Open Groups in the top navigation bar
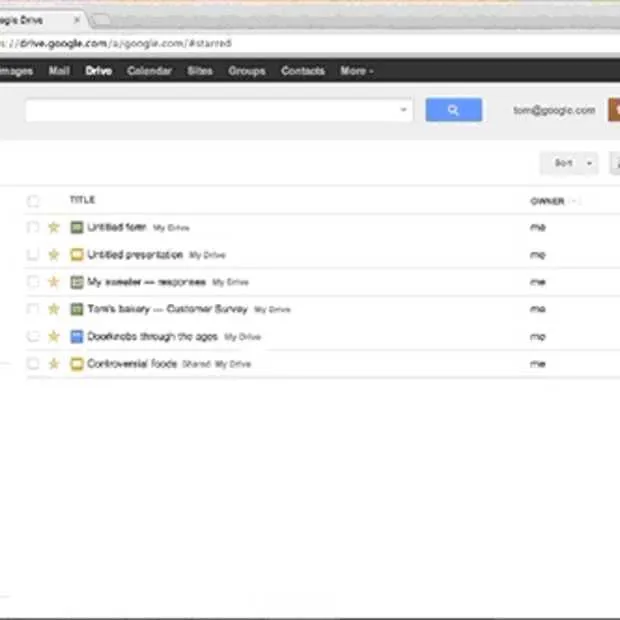The image size is (620, 620). (246, 71)
